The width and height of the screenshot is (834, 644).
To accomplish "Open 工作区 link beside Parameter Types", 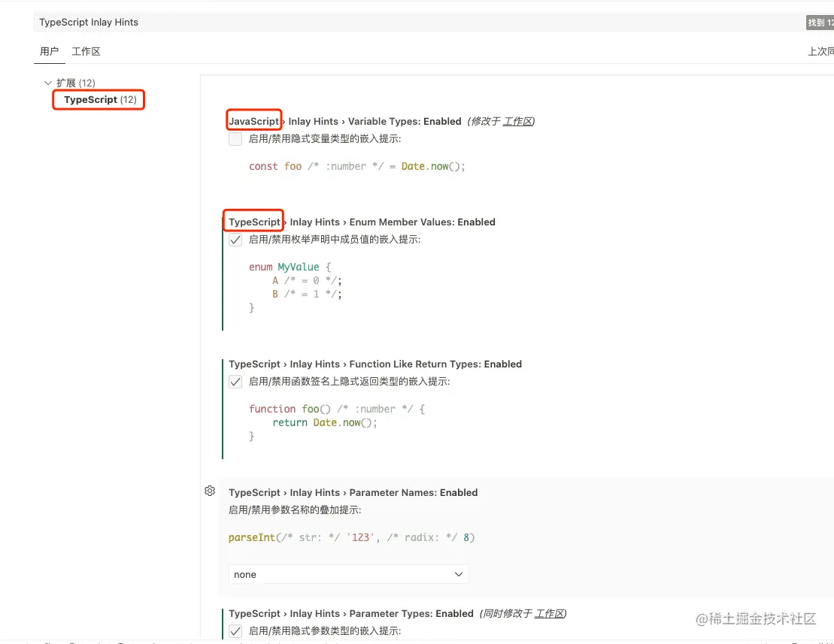I will pos(549,614).
